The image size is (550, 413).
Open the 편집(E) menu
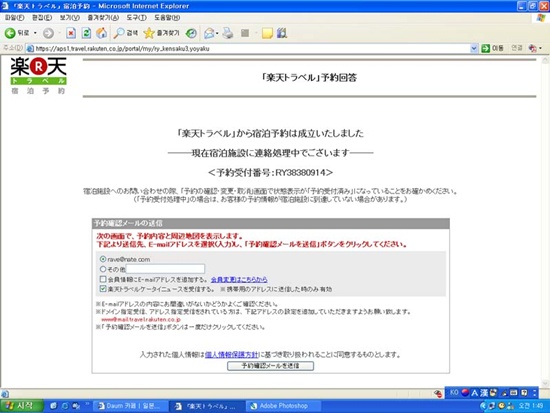pos(42,18)
